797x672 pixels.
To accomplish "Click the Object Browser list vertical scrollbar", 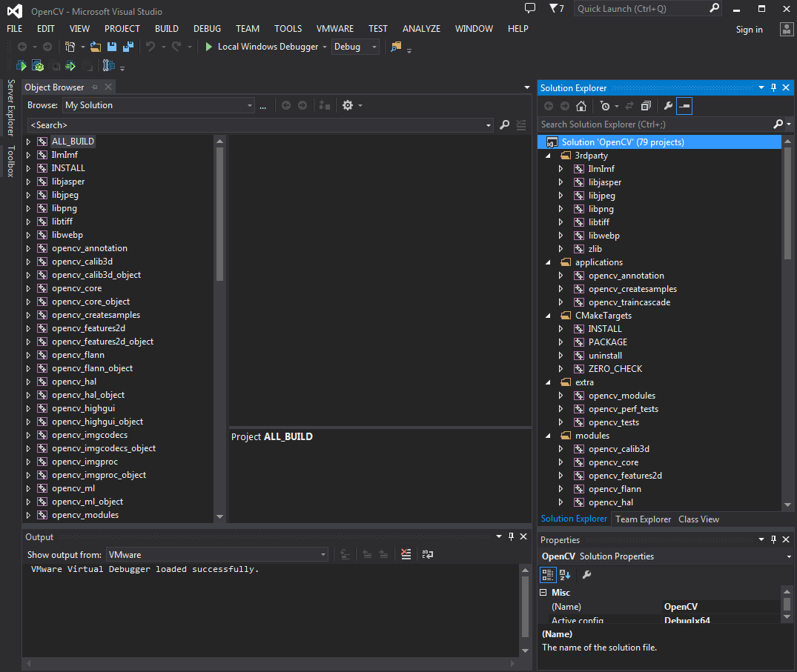I will pos(219,210).
